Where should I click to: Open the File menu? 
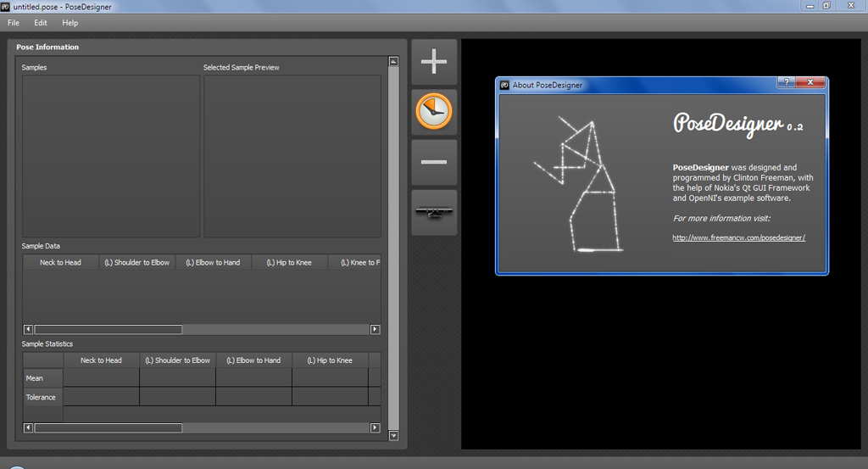[14, 23]
